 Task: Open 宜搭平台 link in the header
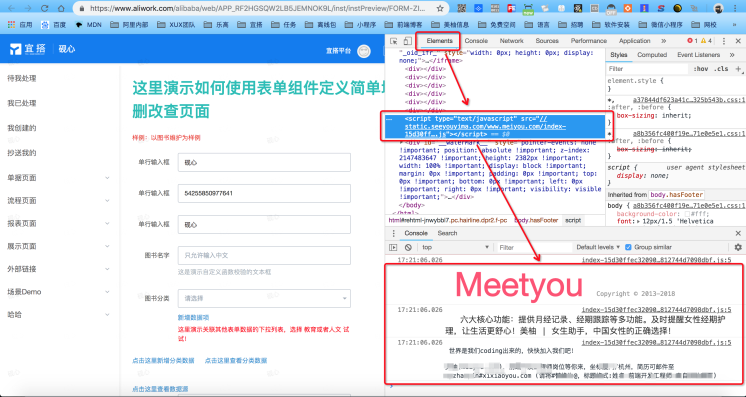(x=338, y=50)
